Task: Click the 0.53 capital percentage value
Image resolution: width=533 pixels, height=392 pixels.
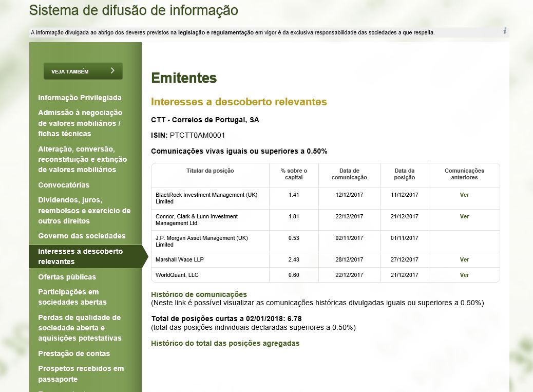Action: [x=294, y=238]
